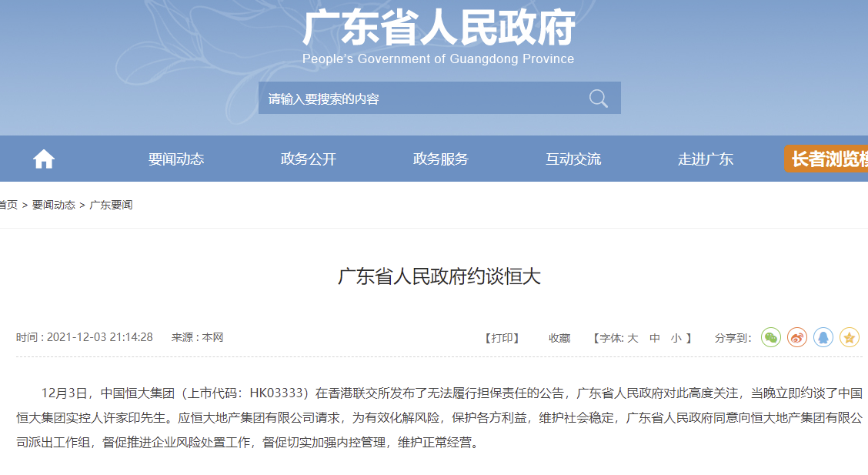This screenshot has height=475, width=868.
Task: Click timestamp 2021-12-03 21:14:28
Action: [99, 337]
